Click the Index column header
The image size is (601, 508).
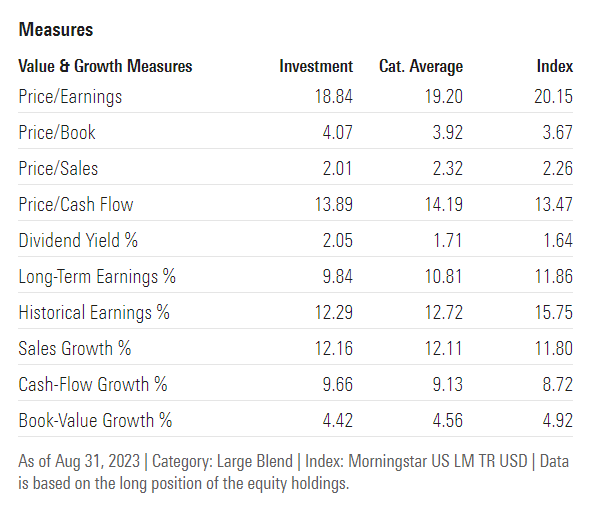(555, 66)
